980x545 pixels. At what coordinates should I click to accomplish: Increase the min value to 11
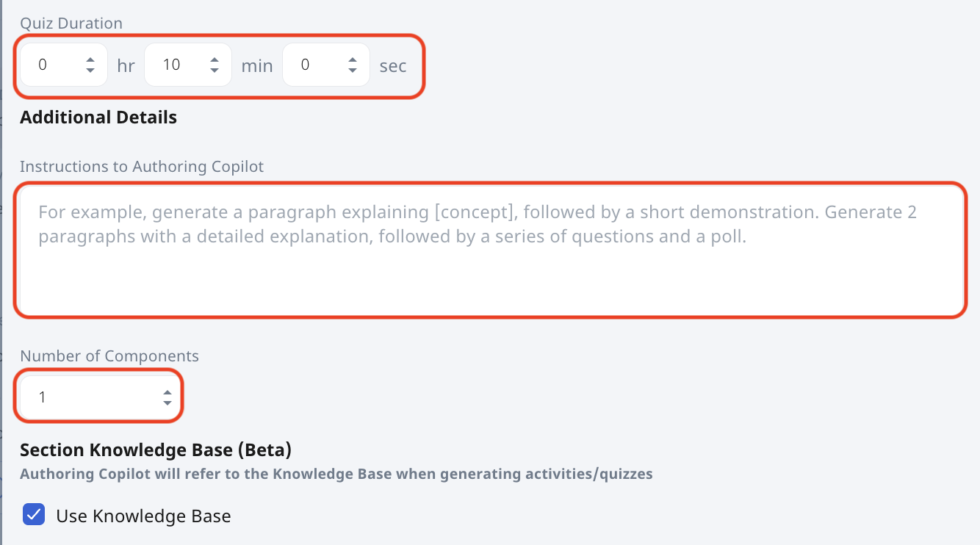click(215, 59)
